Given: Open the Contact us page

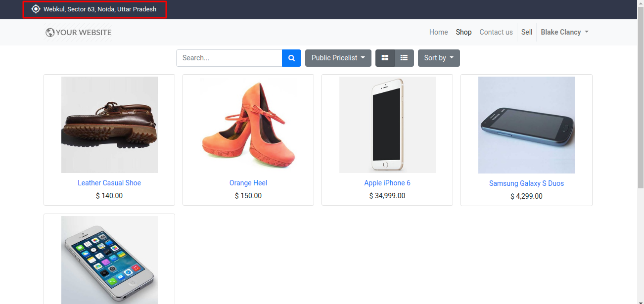Looking at the screenshot, I should point(496,32).
